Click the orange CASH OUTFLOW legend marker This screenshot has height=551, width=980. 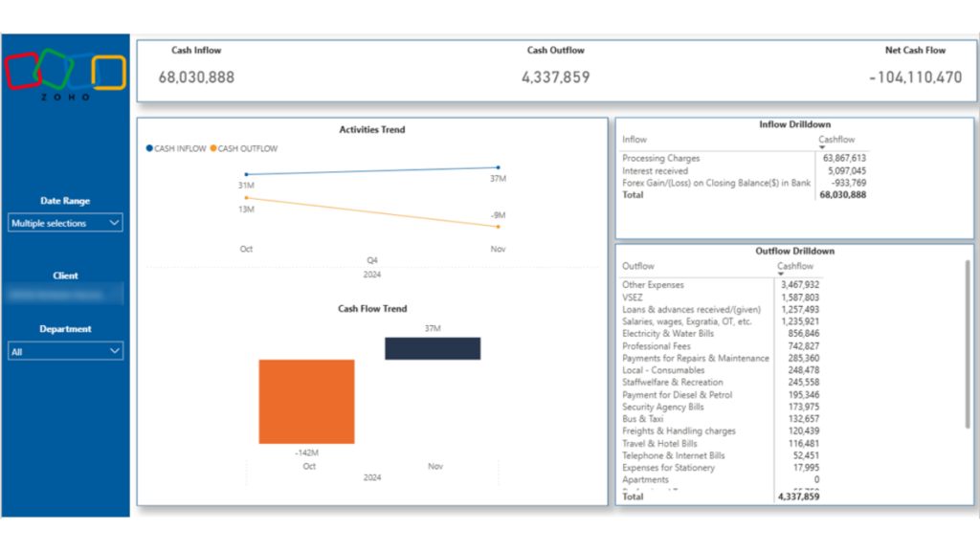(x=213, y=148)
